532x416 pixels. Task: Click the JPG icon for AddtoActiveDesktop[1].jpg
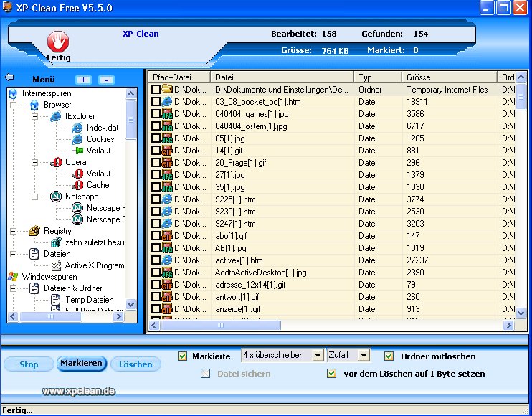167,273
